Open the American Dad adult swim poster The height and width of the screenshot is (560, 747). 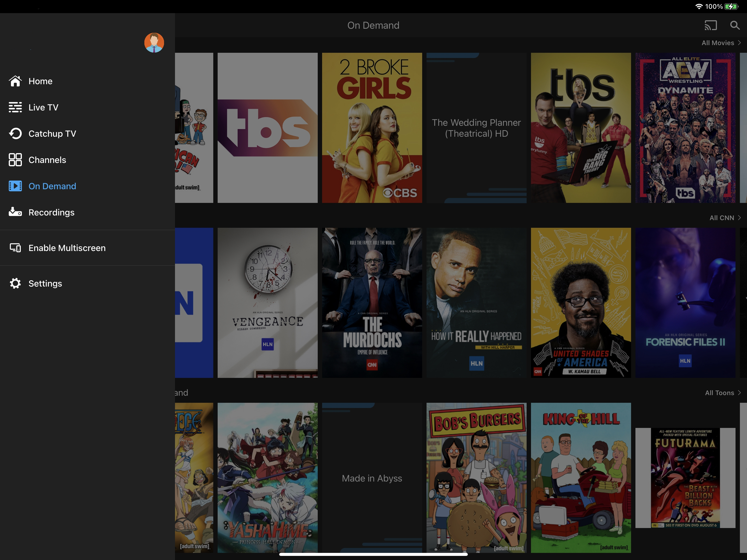[x=194, y=128]
